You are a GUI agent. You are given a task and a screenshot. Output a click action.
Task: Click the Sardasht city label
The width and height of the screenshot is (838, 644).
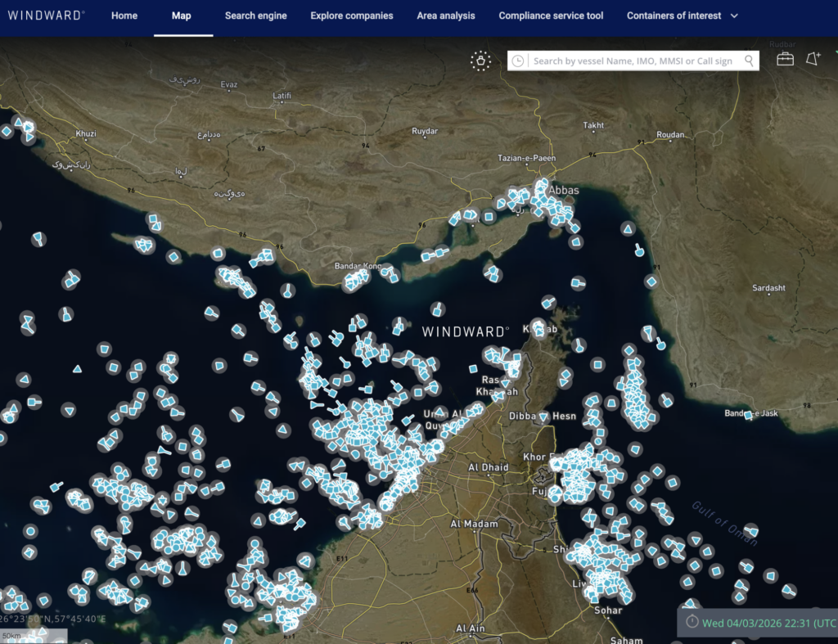768,288
